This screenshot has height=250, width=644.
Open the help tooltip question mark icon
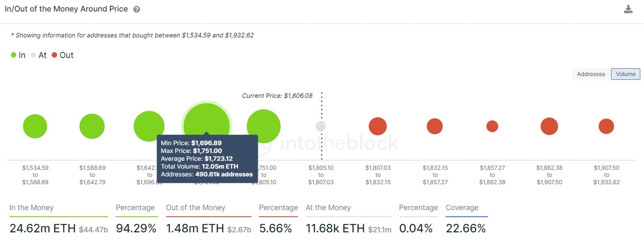coord(136,8)
